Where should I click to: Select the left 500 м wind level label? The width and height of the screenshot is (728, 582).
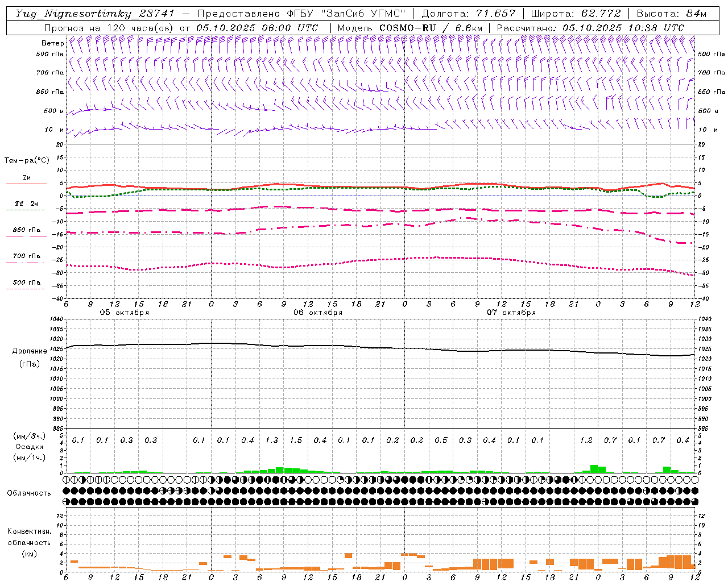tap(54, 111)
